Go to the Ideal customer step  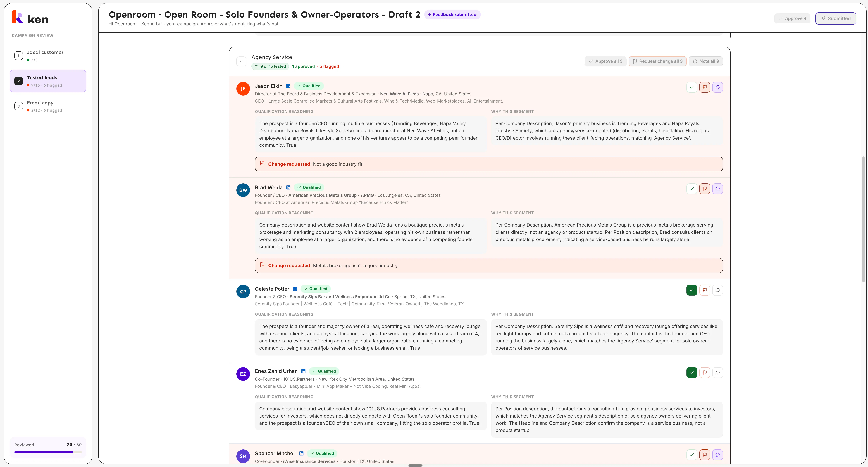pos(48,56)
